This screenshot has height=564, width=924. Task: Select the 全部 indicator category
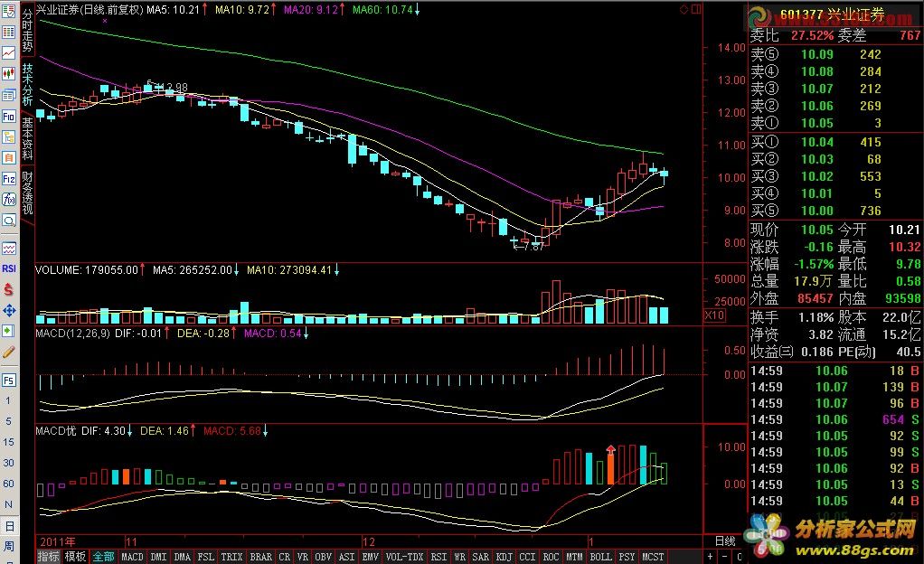pos(103,557)
